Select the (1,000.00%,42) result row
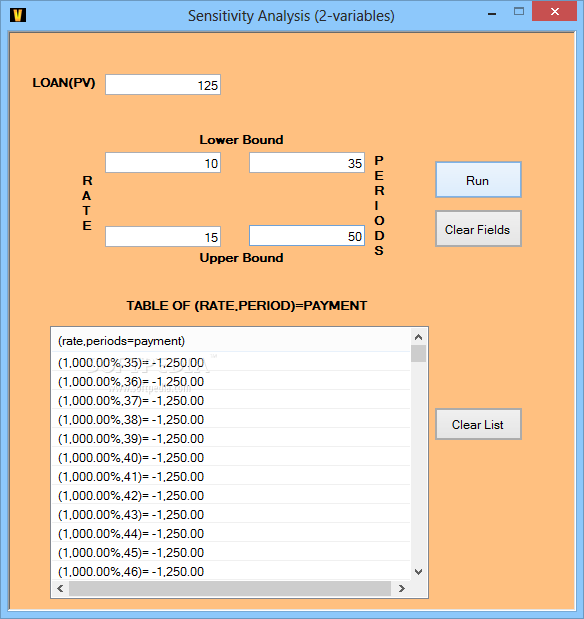Screen dimensions: 584x619 (x=231, y=495)
